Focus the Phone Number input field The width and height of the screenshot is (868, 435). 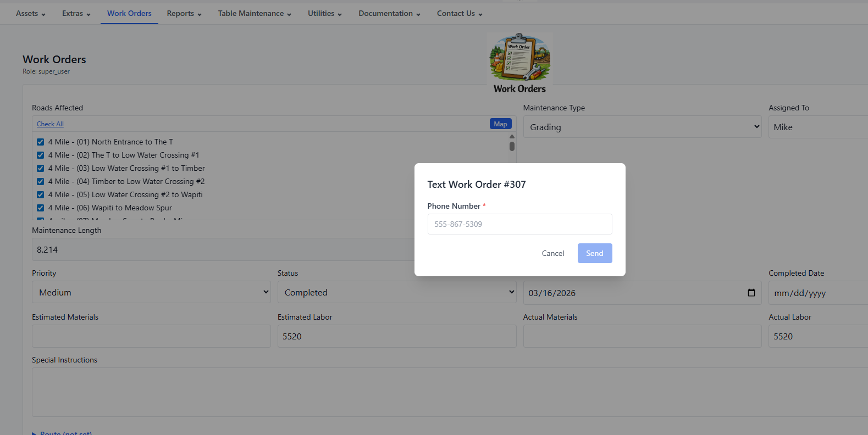[x=519, y=224]
